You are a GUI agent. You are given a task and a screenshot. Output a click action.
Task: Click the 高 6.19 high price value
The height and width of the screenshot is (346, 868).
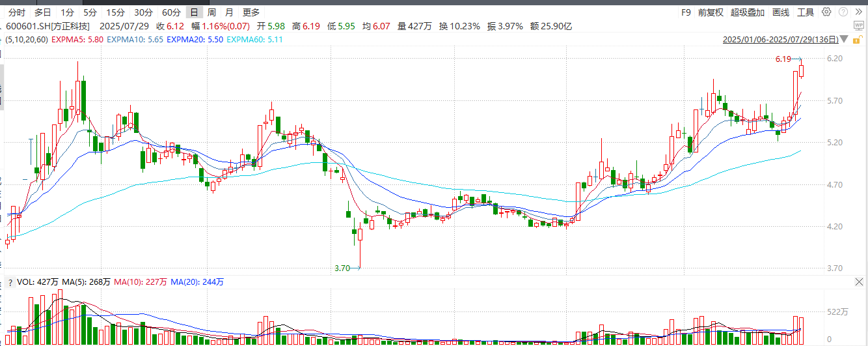[306, 26]
